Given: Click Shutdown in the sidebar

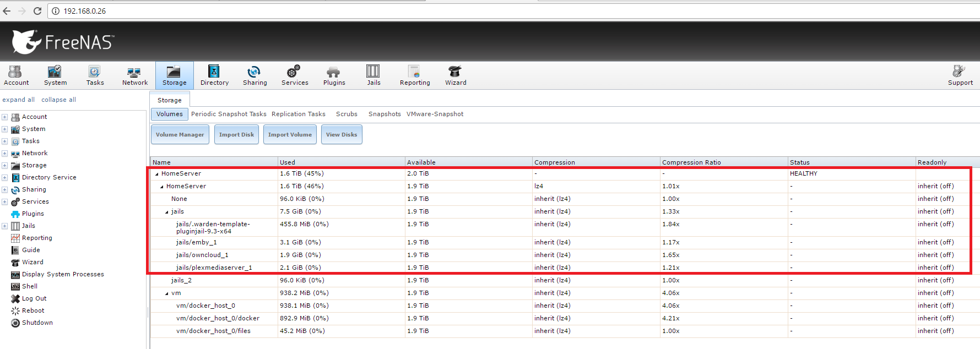Looking at the screenshot, I should pyautogui.click(x=37, y=323).
